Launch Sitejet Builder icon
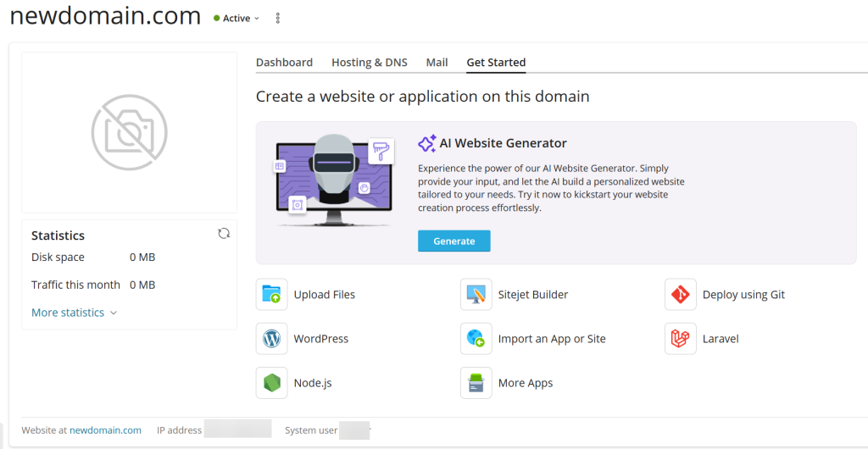The height and width of the screenshot is (449, 868). coord(476,295)
